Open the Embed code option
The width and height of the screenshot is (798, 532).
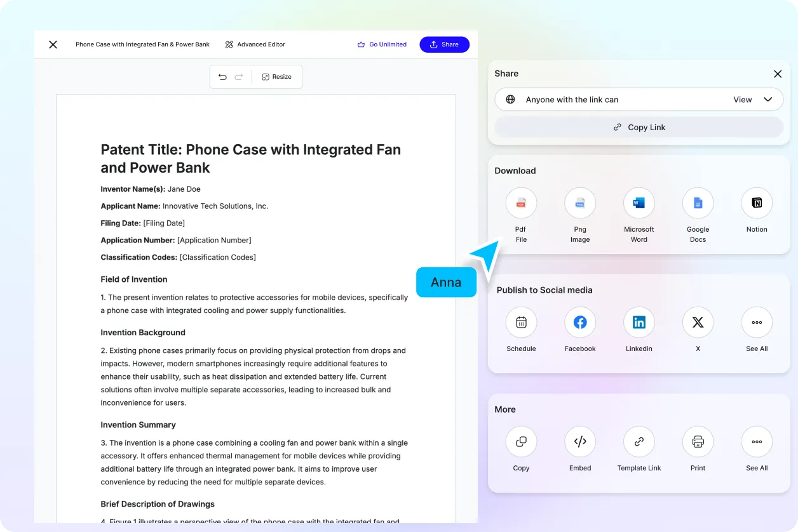(x=580, y=442)
